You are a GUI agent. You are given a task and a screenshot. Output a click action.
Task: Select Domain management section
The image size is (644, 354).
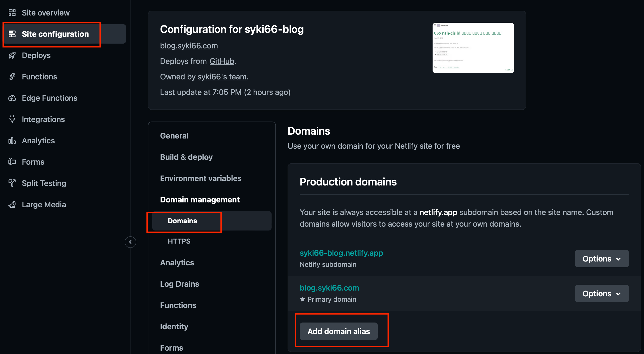point(200,200)
